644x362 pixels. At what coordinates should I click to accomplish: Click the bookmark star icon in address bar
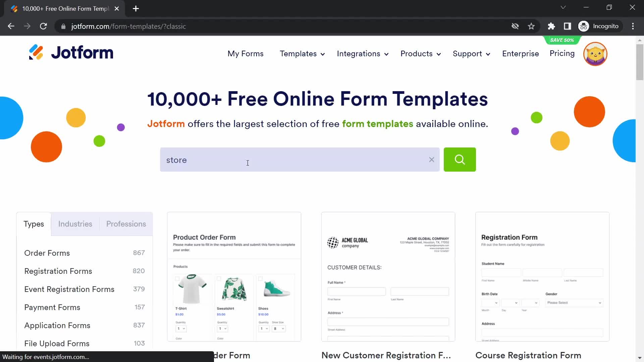click(x=531, y=25)
